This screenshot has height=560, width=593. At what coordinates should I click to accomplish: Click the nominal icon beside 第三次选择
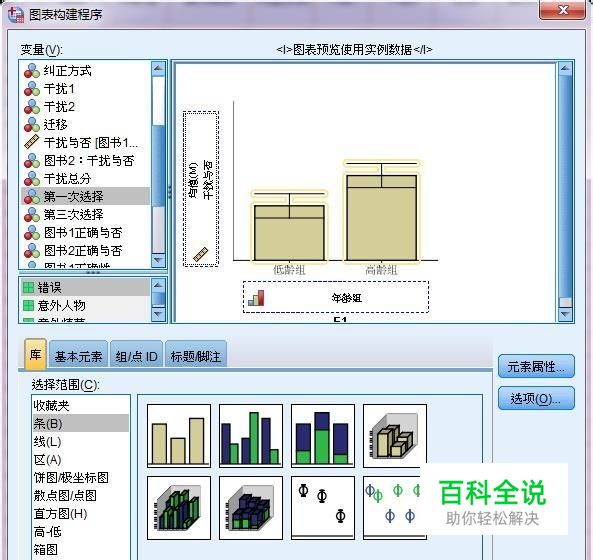(x=32, y=215)
